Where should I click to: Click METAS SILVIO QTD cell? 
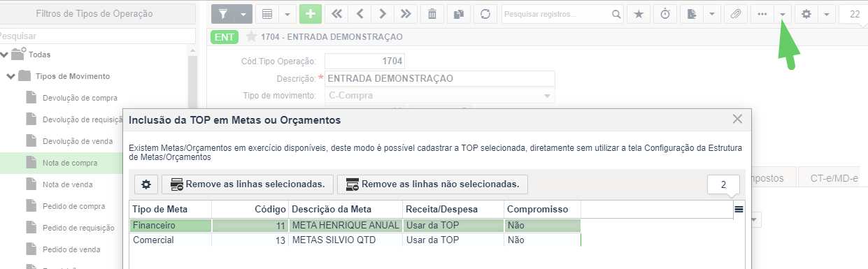(x=346, y=240)
